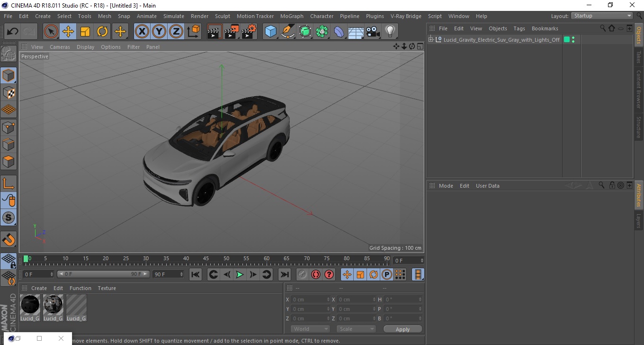The height and width of the screenshot is (345, 644).
Task: Open the Bend deformer icon
Action: coord(339,32)
